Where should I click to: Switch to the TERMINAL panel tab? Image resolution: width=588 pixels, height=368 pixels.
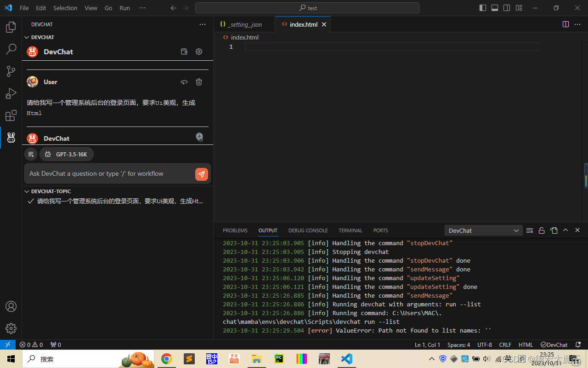[351, 230]
